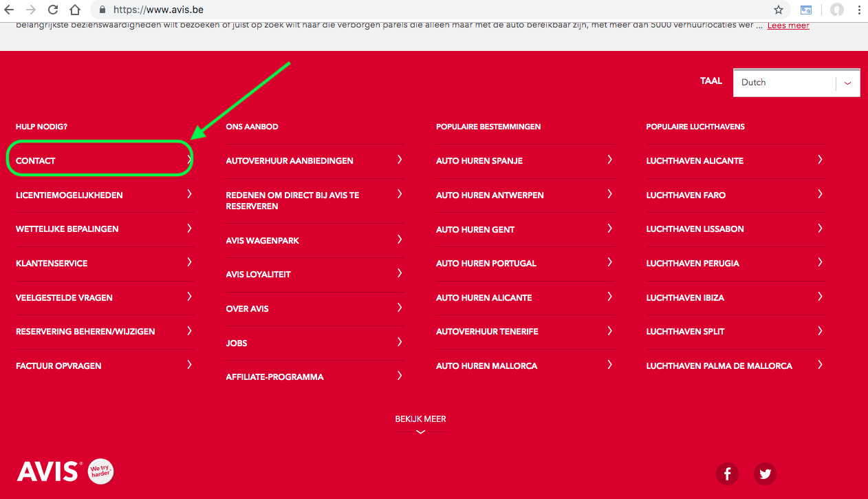The height and width of the screenshot is (499, 868).
Task: Open the browser profile avatar
Action: click(x=837, y=10)
